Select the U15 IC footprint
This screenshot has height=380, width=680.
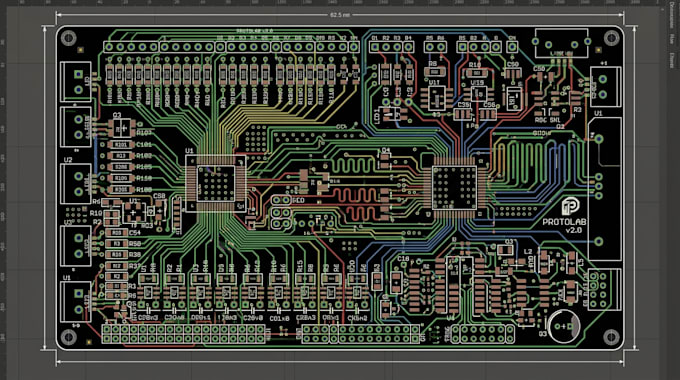coord(479,94)
